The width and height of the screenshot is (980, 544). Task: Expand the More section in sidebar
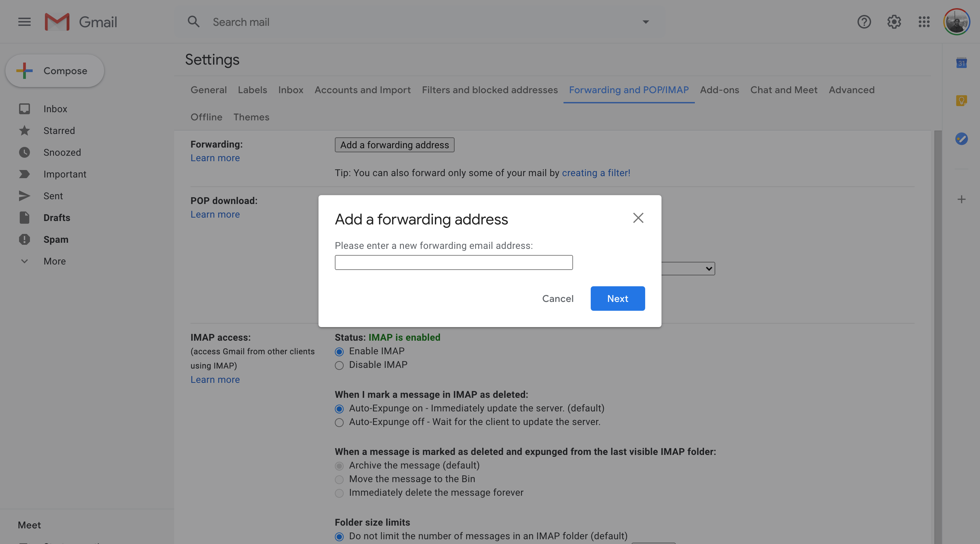(x=54, y=261)
